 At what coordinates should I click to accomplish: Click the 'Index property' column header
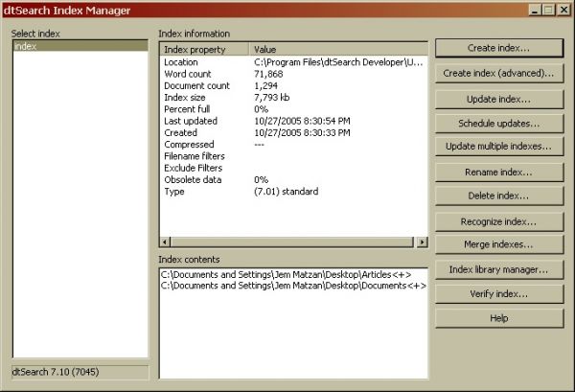203,48
